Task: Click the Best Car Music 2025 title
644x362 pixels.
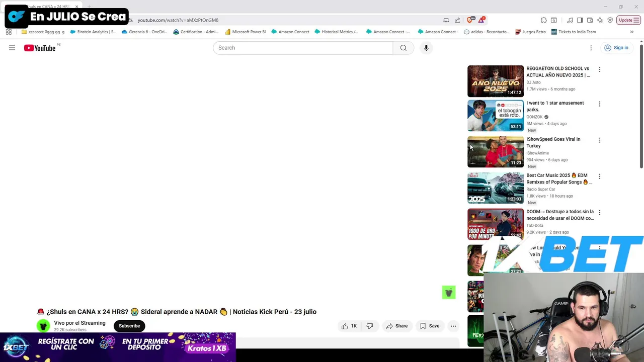Action: point(559,179)
